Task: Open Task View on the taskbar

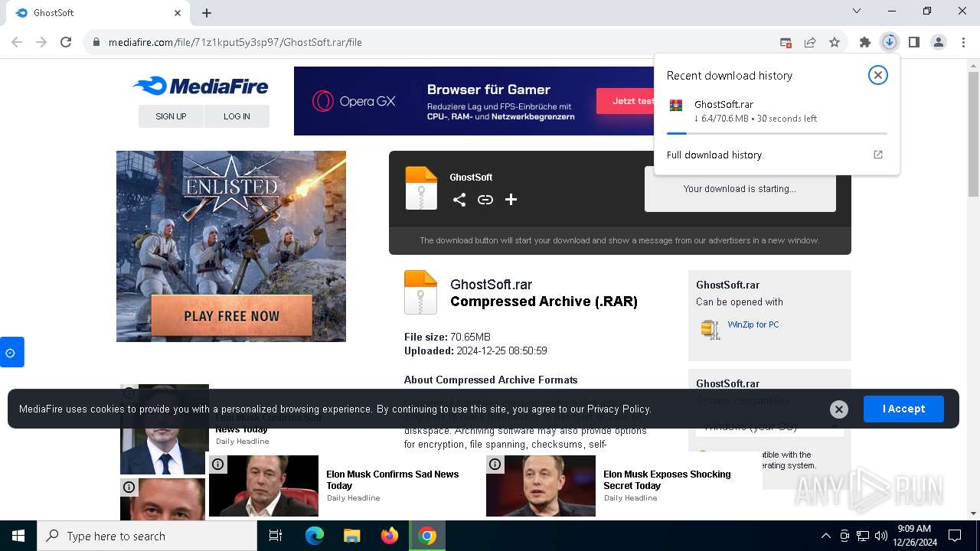Action: coord(276,536)
